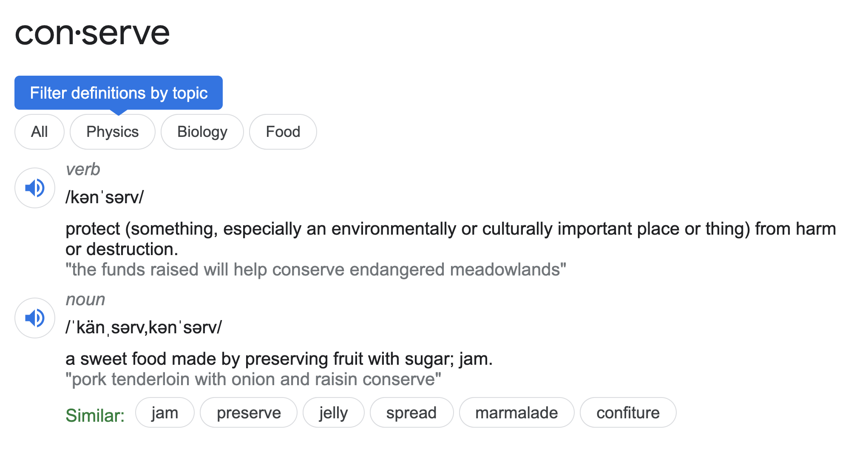Open similar word 'preserve'
Viewport: 868px width, 460px height.
(249, 412)
